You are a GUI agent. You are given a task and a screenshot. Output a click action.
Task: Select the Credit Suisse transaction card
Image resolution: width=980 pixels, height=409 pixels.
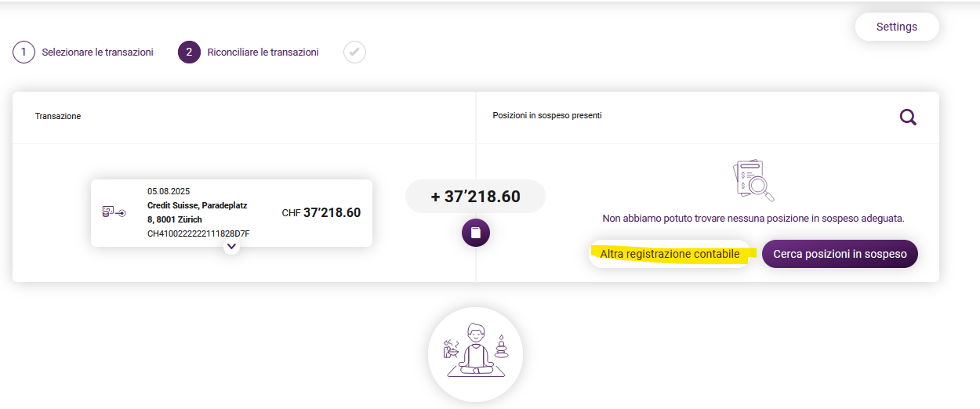coord(231,212)
